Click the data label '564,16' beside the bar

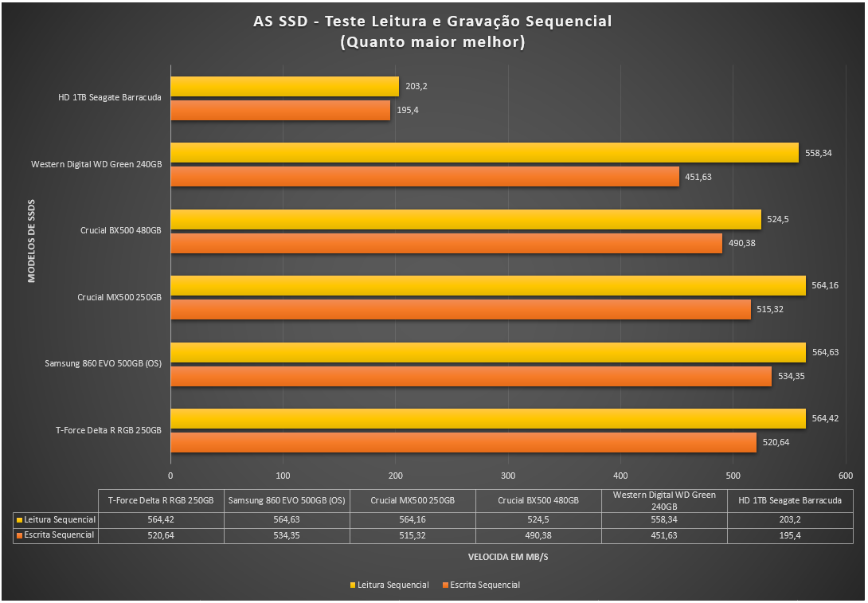coord(825,286)
